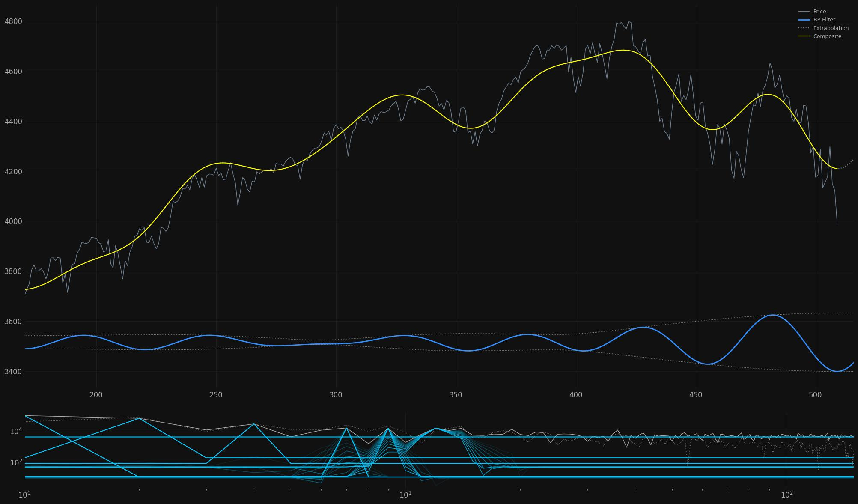Click the composite curve start near 3725
The height and width of the screenshot is (504, 858).
pos(26,289)
